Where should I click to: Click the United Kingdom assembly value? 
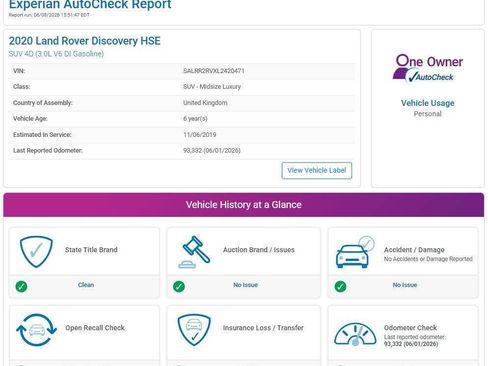click(205, 103)
